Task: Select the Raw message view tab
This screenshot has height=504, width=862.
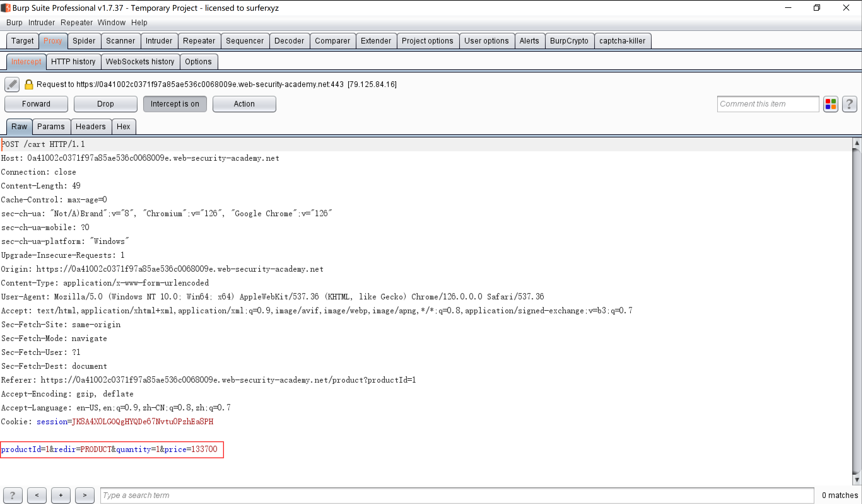Action: [20, 126]
